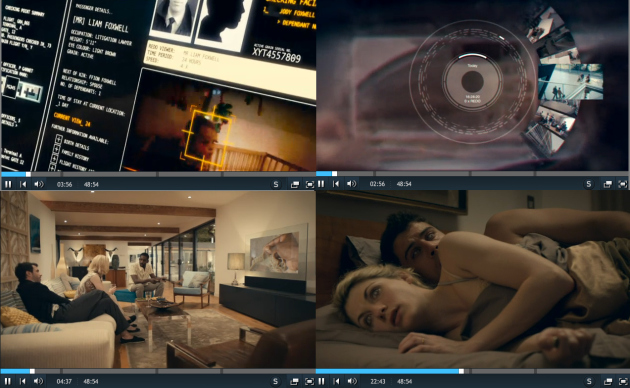Mute audio in the 04:37 living room player
The height and width of the screenshot is (388, 630).
click(38, 381)
